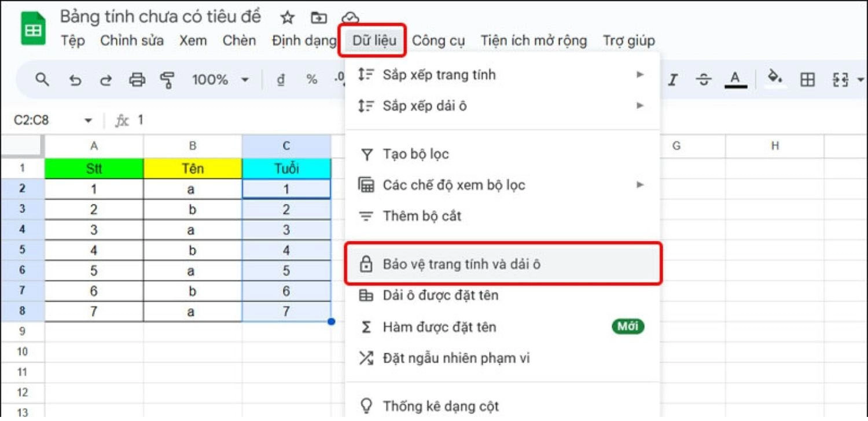Viewport: 868px width, 421px height.
Task: Click cell C8 containing 7
Action: point(286,312)
